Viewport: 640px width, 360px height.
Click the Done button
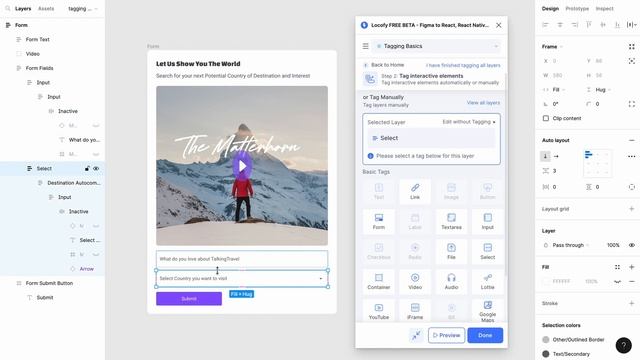pos(485,335)
